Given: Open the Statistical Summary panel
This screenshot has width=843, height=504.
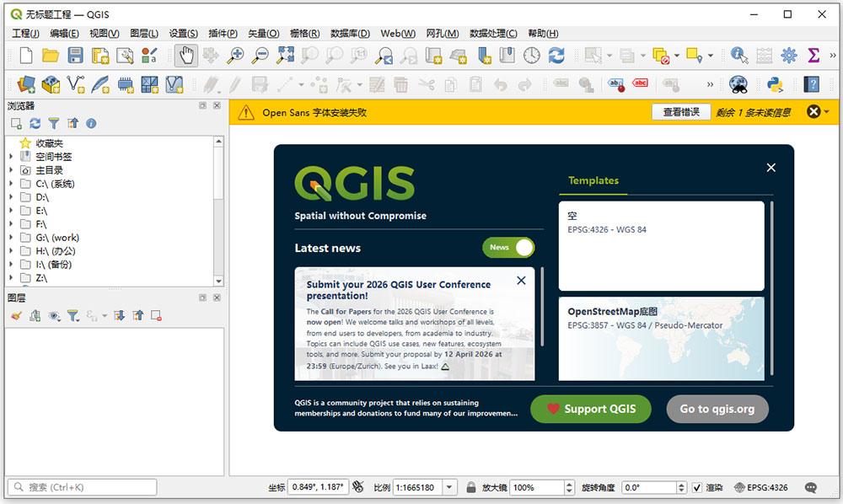Looking at the screenshot, I should pos(811,54).
